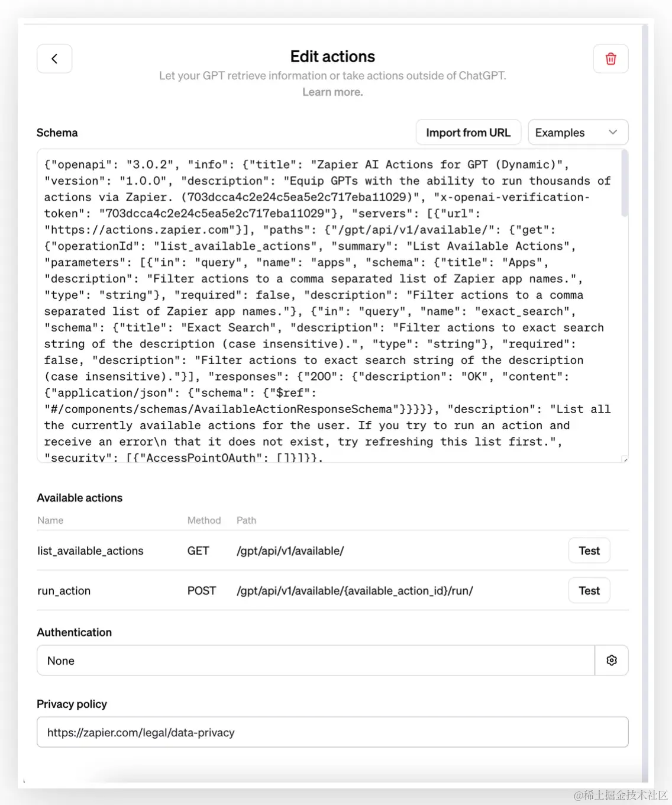The image size is (672, 805).
Task: Open the Learn more link
Action: [332, 92]
